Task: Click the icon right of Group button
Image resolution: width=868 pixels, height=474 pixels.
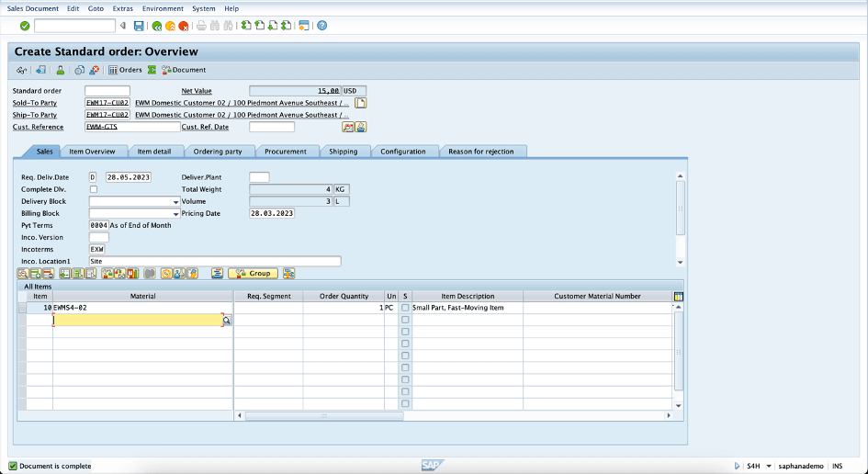Action: 288,274
